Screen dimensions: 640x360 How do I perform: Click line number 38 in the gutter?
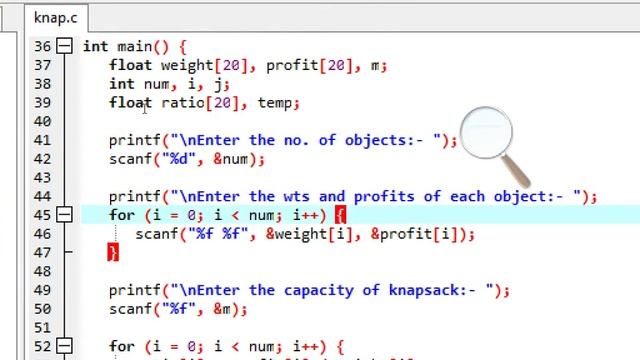(42, 84)
